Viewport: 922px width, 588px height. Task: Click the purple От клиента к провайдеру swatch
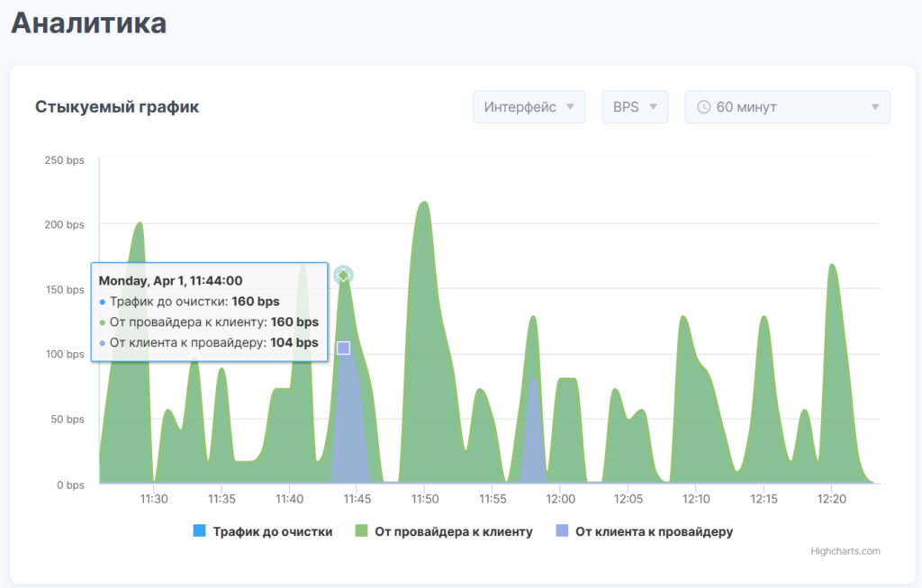(562, 531)
